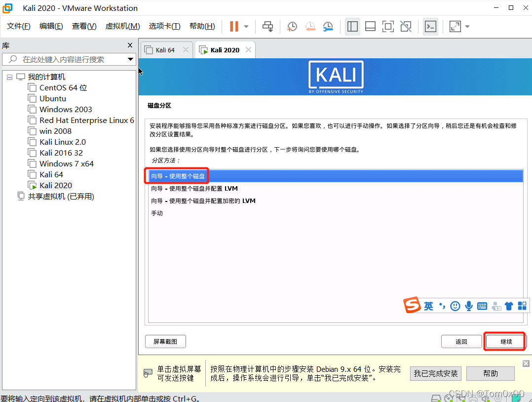Screen dimensions: 532x402
Task: Click the 屏幕截图 button
Action: coord(165,342)
